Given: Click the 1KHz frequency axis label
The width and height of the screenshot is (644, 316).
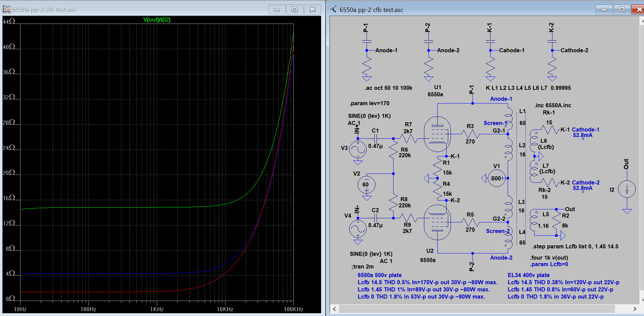Looking at the screenshot, I should coord(157,309).
